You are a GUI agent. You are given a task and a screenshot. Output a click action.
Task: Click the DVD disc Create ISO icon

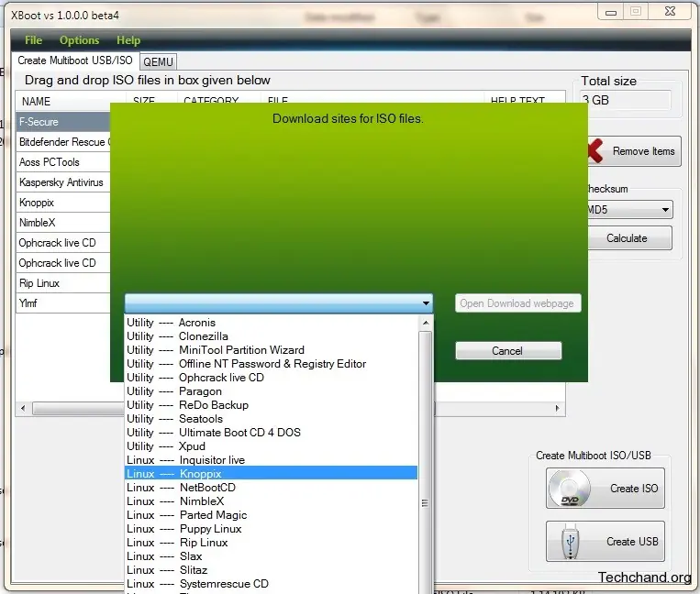pyautogui.click(x=569, y=489)
